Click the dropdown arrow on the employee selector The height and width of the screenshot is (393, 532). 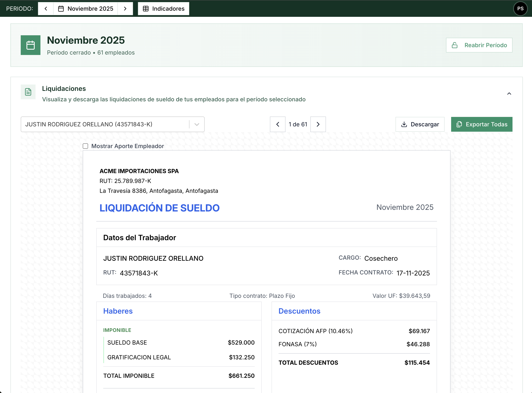[x=197, y=124]
